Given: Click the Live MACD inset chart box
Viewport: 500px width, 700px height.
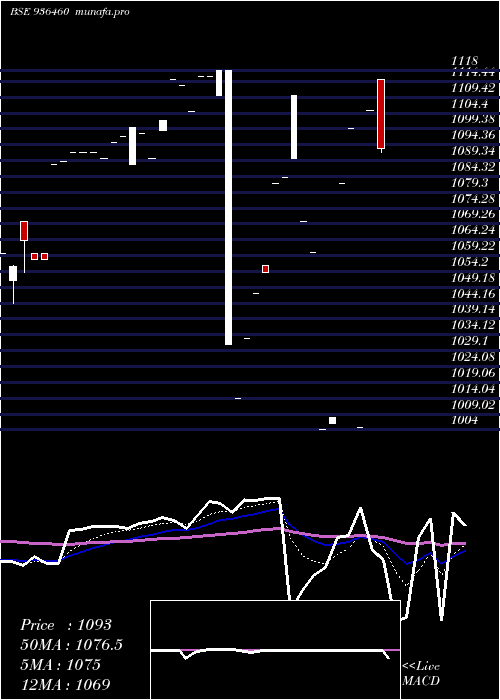Looking at the screenshot, I should 275,650.
